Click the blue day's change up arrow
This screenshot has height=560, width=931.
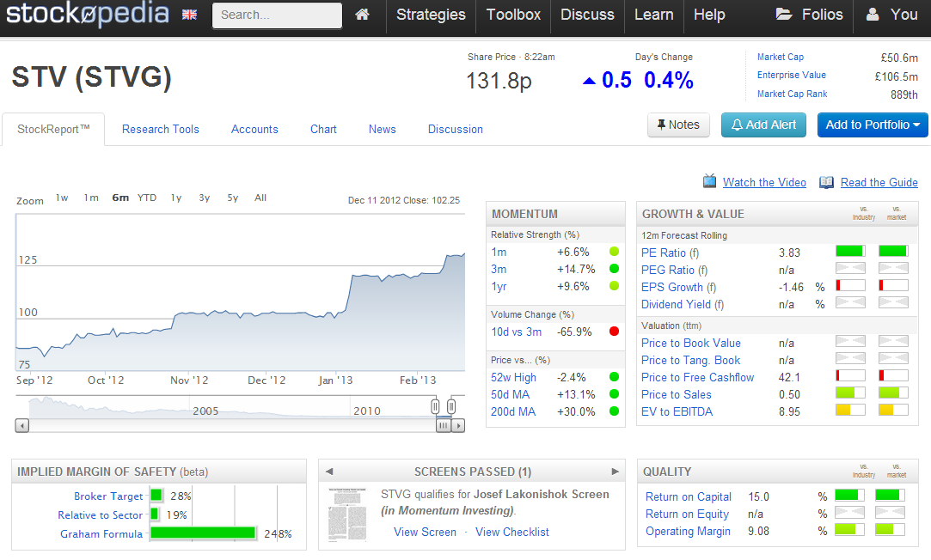589,81
